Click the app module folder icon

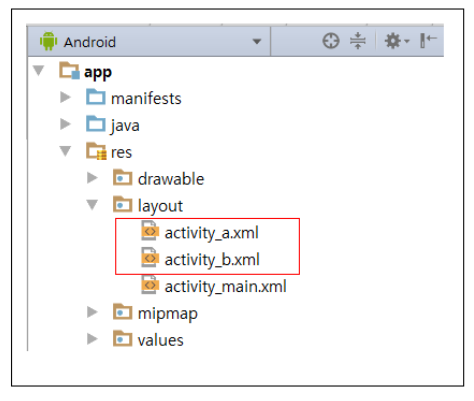(69, 70)
